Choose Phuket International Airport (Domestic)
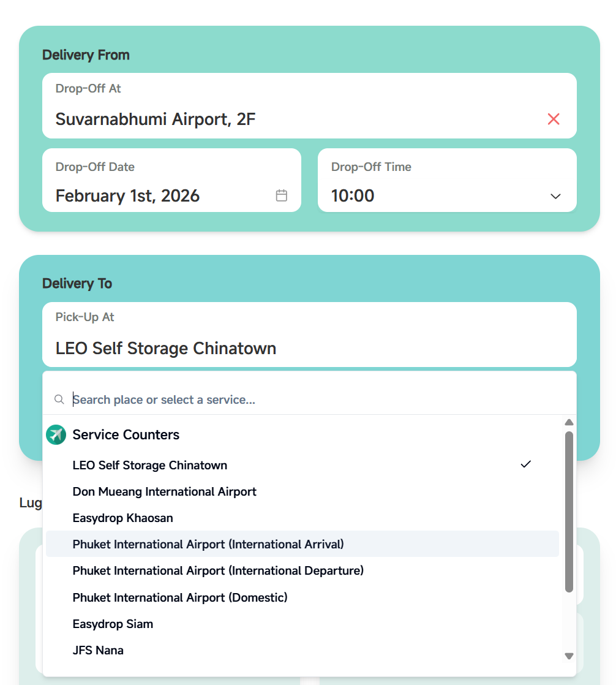This screenshot has height=685, width=616. [x=180, y=597]
